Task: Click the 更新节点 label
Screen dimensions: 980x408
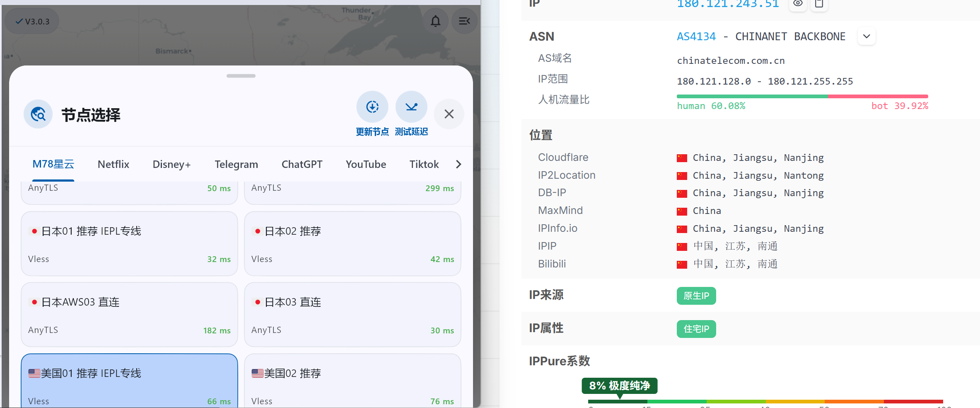Action: point(372,132)
